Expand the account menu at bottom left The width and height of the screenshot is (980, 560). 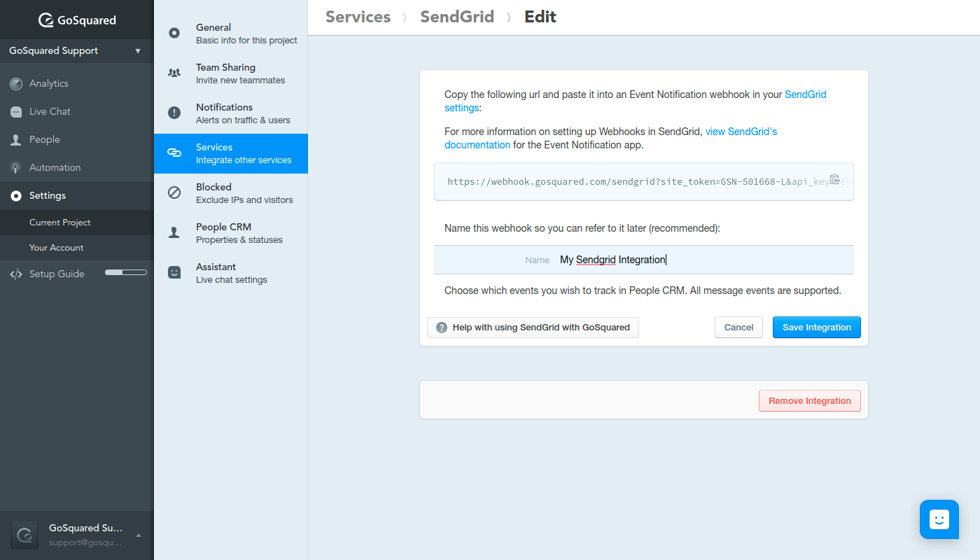(x=77, y=535)
